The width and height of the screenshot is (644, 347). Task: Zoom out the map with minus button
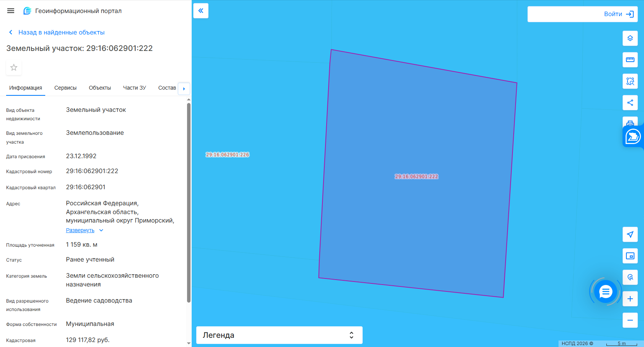tap(630, 320)
